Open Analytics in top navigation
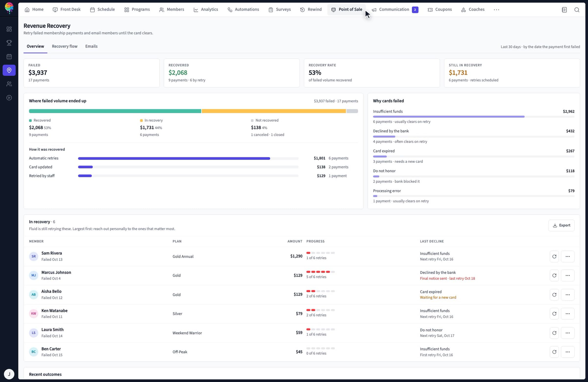588x382 pixels. (x=206, y=10)
